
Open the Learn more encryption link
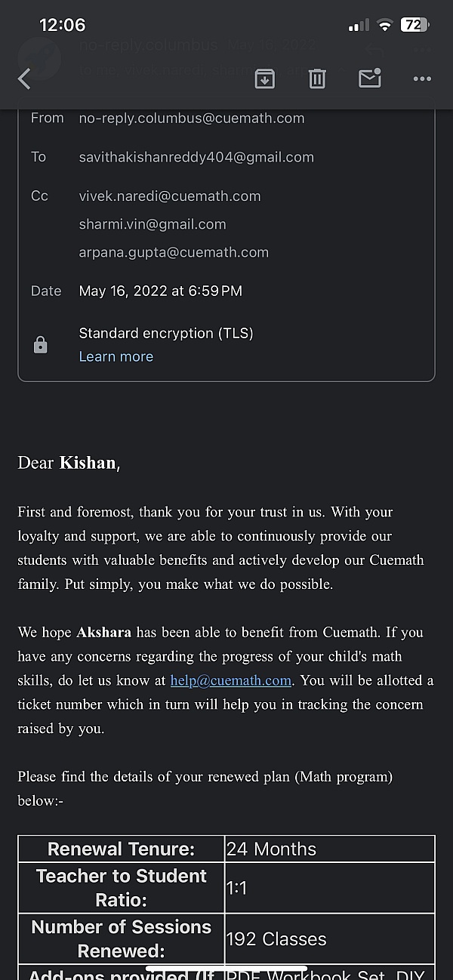click(x=116, y=356)
